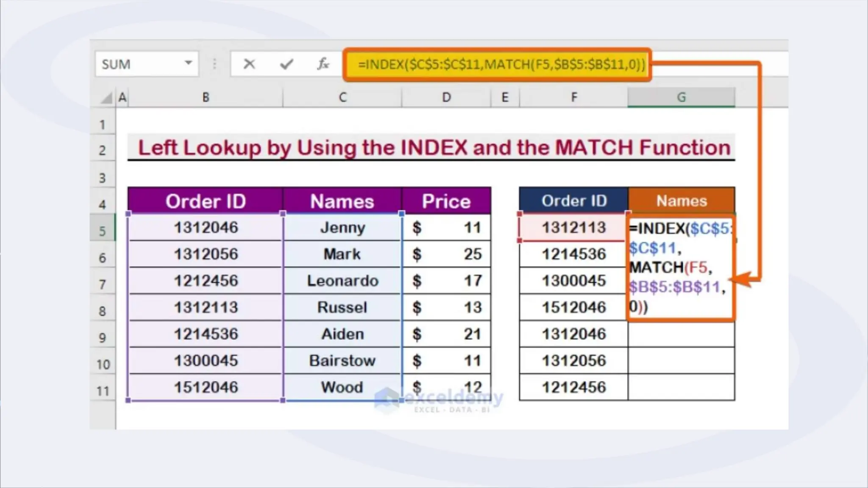Click the three-dot formula bar resize handle
Screen dimensions: 868x488
click(x=214, y=64)
